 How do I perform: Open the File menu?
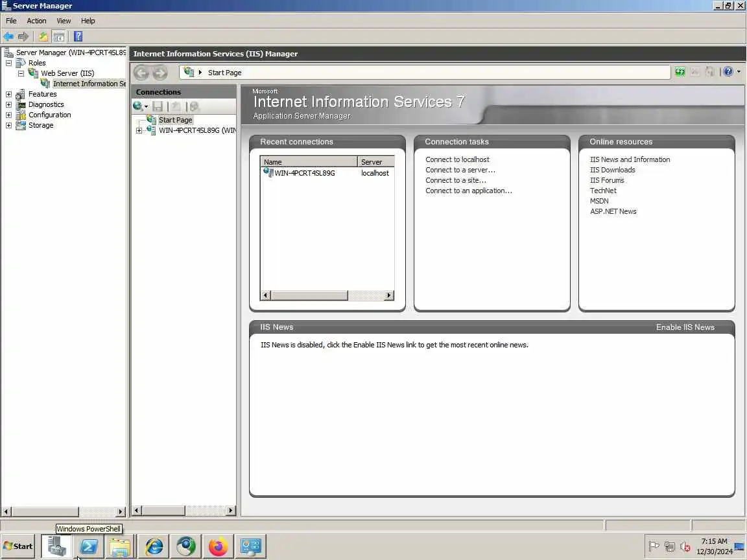(x=11, y=21)
